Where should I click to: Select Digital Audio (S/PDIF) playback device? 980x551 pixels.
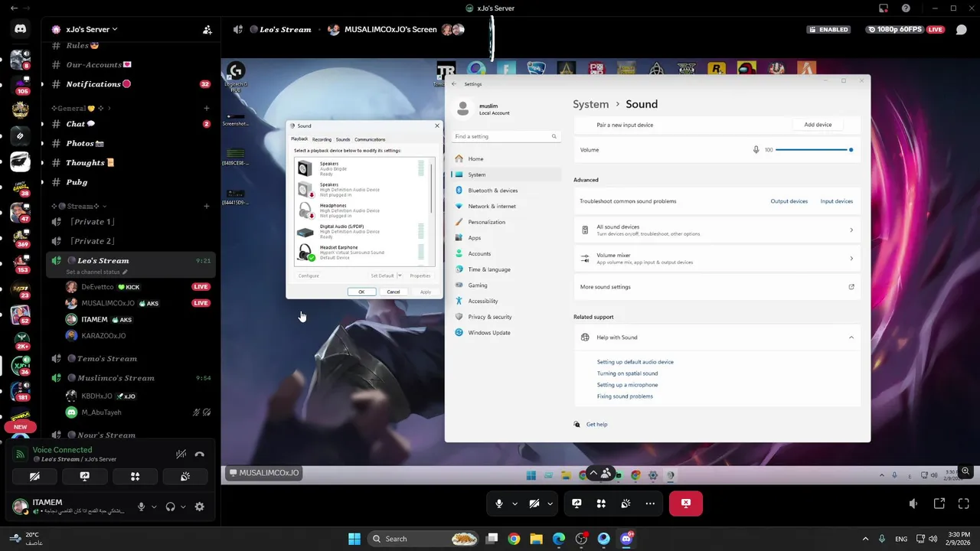coord(361,231)
